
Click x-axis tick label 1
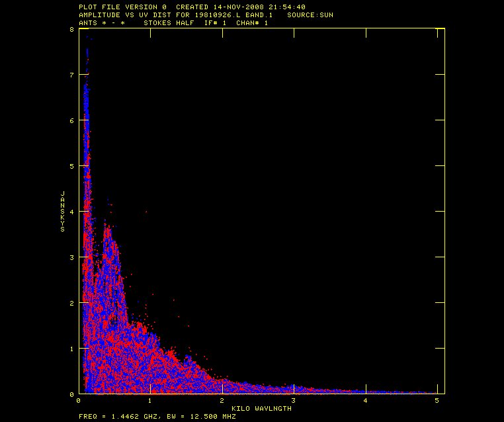[x=151, y=401]
